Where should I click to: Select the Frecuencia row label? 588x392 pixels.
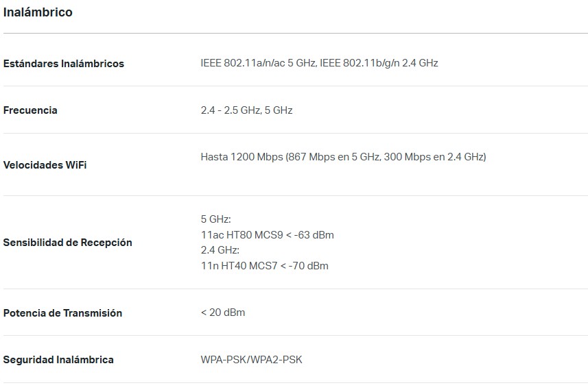(x=30, y=110)
